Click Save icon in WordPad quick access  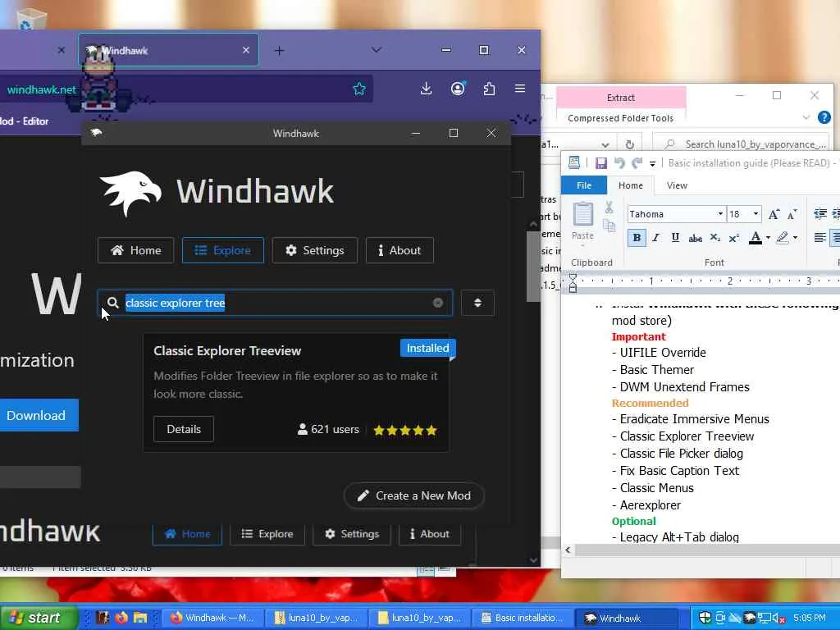point(601,163)
